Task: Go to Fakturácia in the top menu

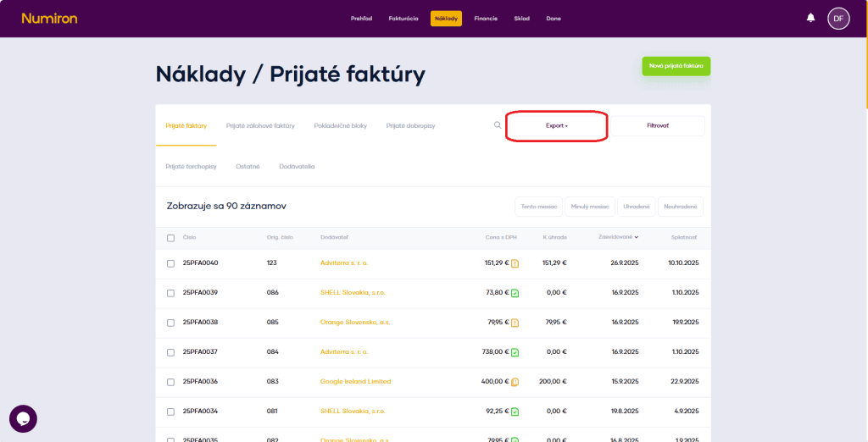Action: [x=403, y=19]
